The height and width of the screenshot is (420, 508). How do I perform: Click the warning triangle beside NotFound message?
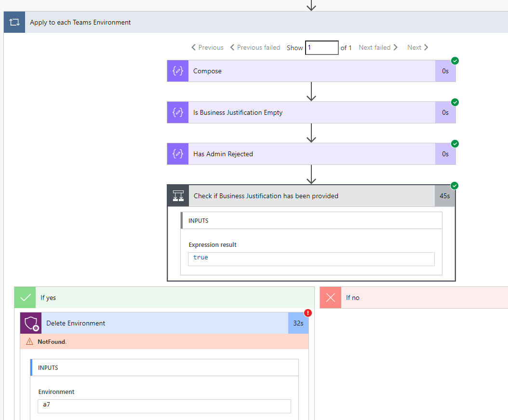(x=31, y=341)
